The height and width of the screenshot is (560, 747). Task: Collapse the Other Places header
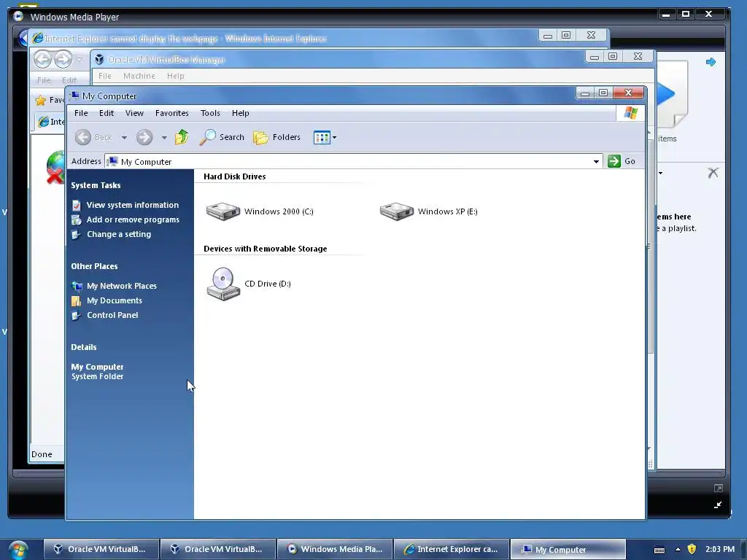coord(94,266)
